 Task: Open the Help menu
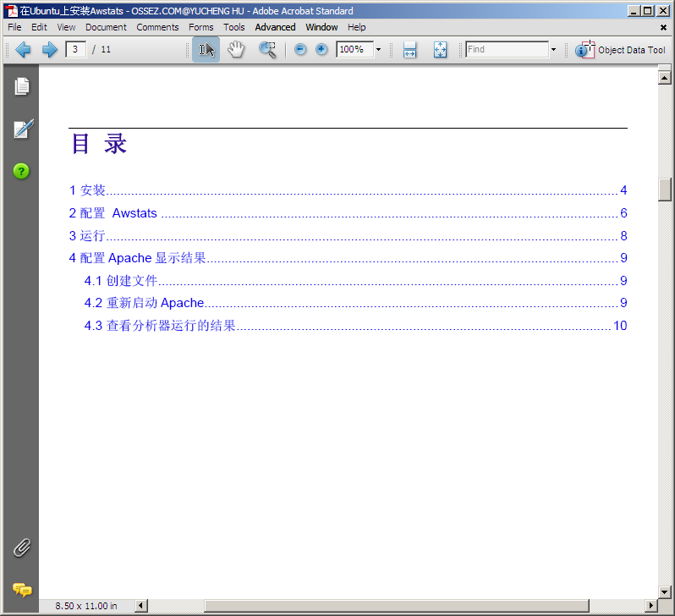point(356,27)
